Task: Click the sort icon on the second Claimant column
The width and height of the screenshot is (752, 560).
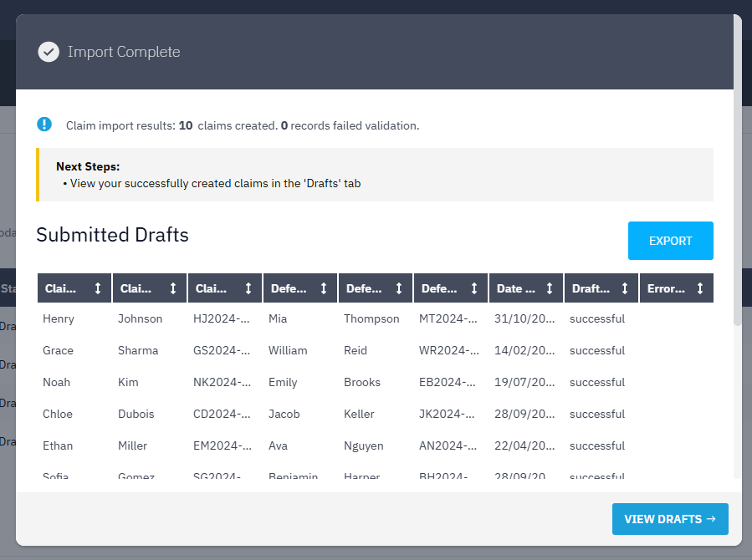Action: click(x=175, y=288)
